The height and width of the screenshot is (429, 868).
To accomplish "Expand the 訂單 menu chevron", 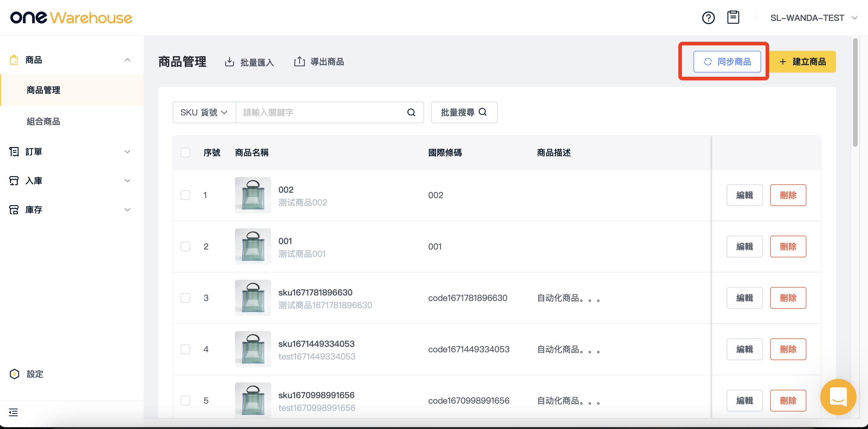I will pyautogui.click(x=127, y=152).
